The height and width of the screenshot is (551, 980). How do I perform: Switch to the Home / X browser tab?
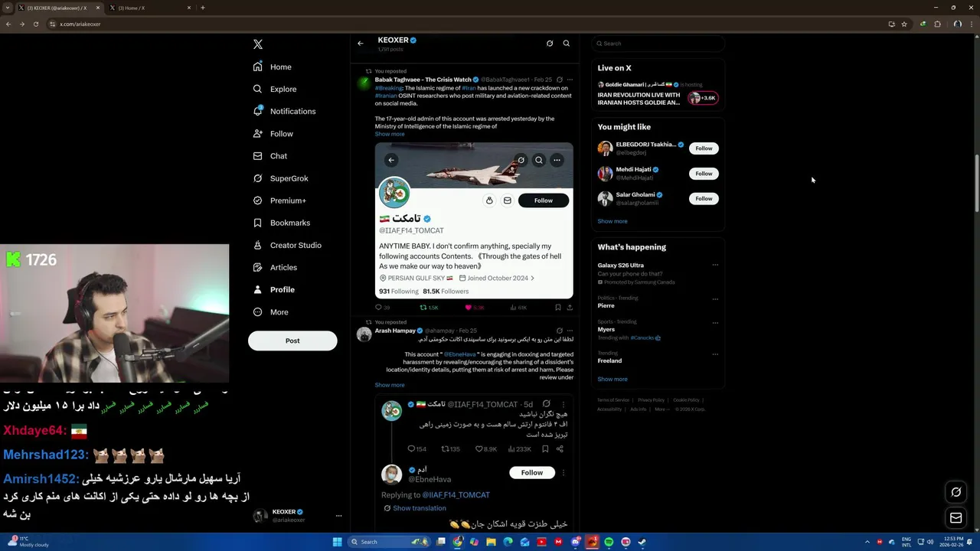tap(149, 8)
